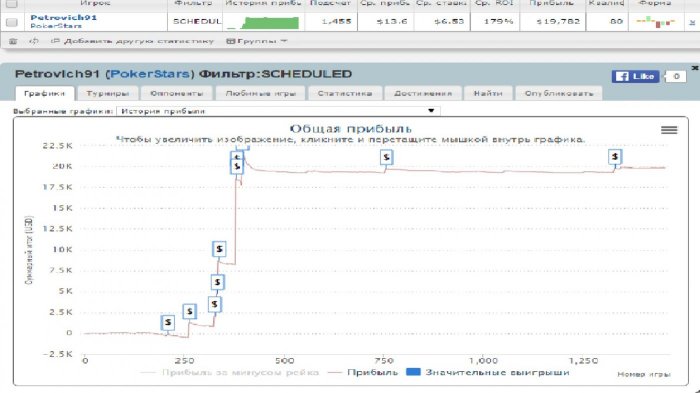Open the Оппоненты tab

[176, 93]
